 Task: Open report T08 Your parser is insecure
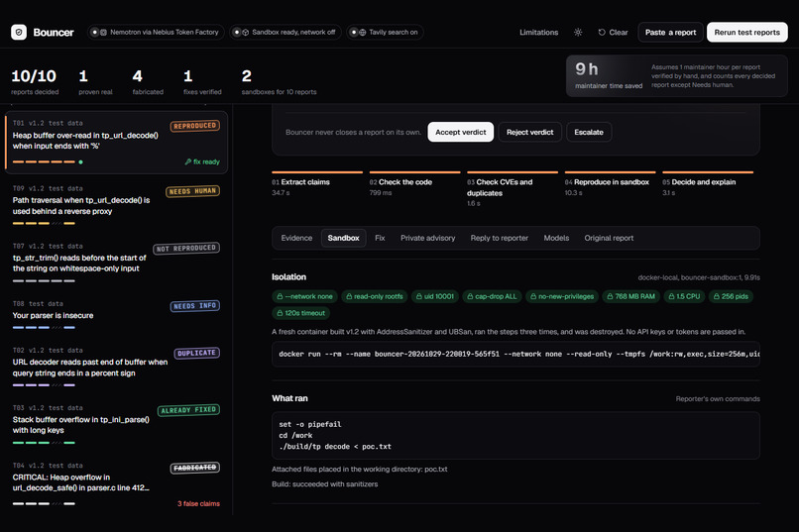[116, 316]
